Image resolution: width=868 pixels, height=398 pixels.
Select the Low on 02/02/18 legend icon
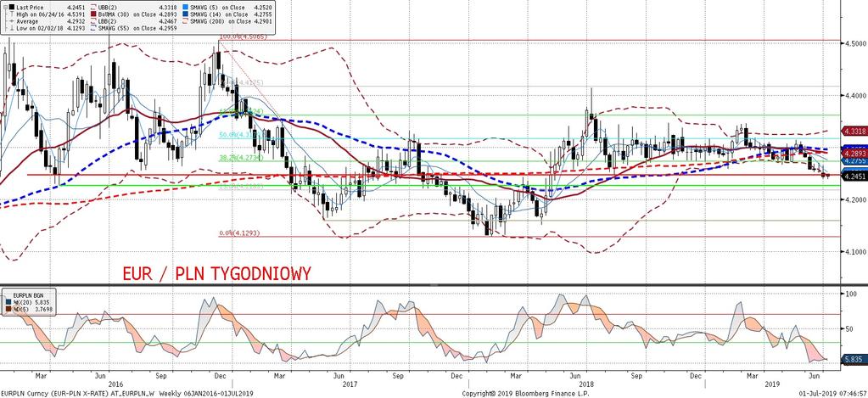click(12, 28)
